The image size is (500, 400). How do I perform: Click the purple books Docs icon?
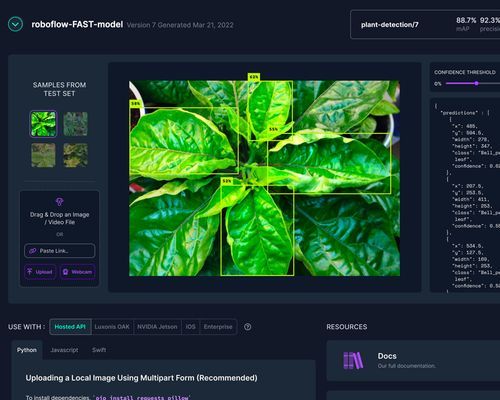click(353, 360)
